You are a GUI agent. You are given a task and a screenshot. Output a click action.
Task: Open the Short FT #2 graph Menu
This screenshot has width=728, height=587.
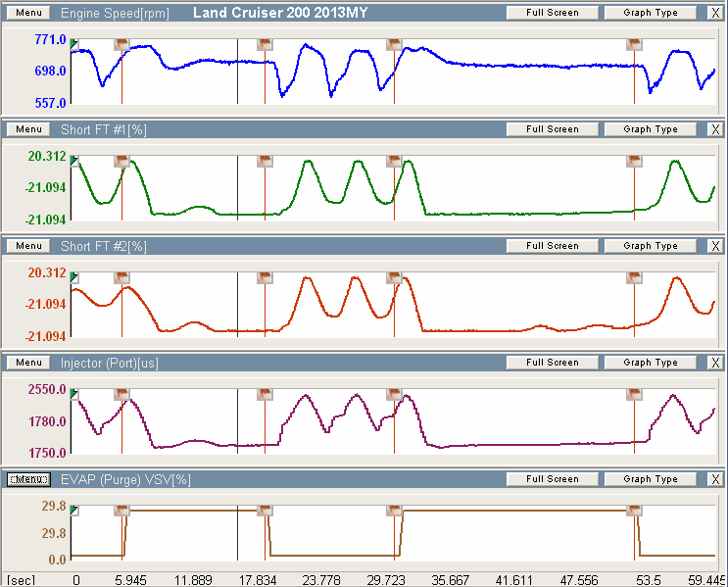(28, 246)
